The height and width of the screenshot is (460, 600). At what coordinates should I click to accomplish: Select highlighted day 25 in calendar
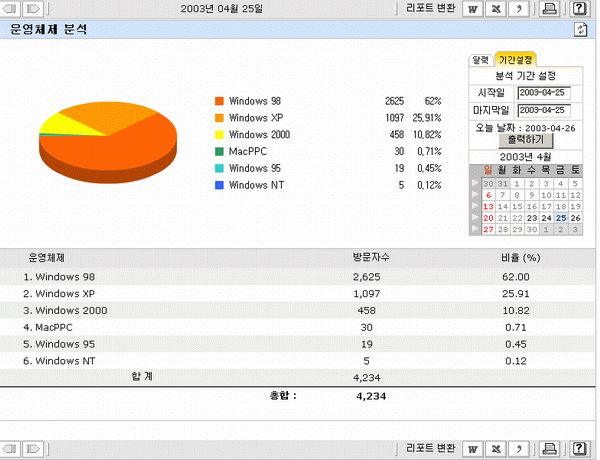(561, 218)
